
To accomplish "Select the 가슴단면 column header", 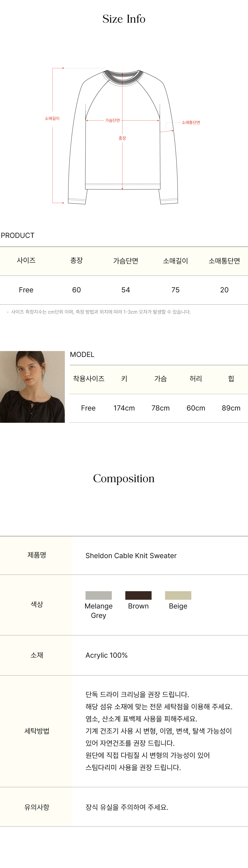I will 125,261.
